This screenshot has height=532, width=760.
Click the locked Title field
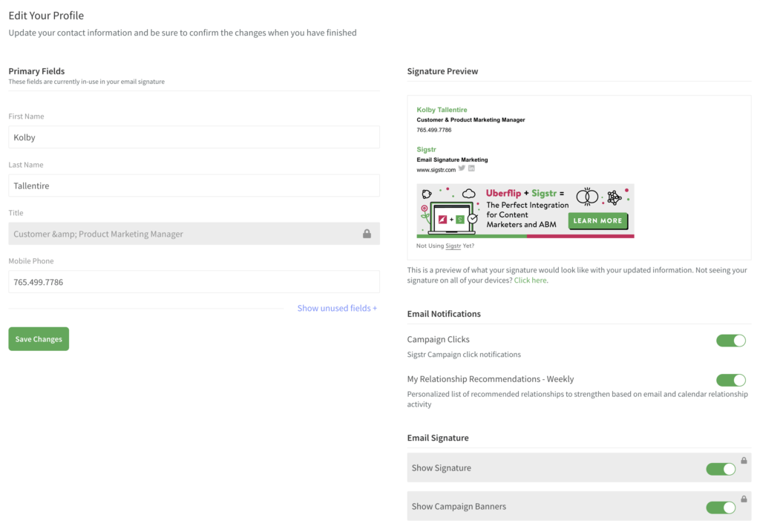pyautogui.click(x=194, y=234)
